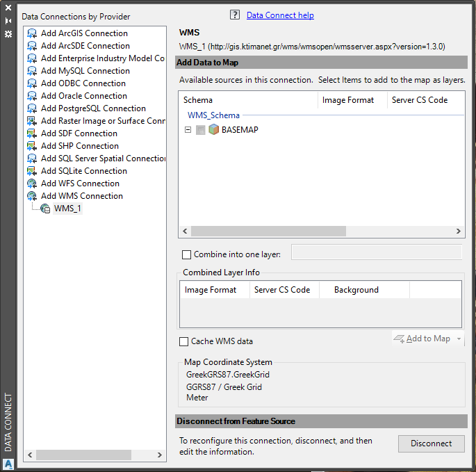Image resolution: width=476 pixels, height=472 pixels.
Task: Enable Combine into one layer checkbox
Action: pyautogui.click(x=186, y=254)
